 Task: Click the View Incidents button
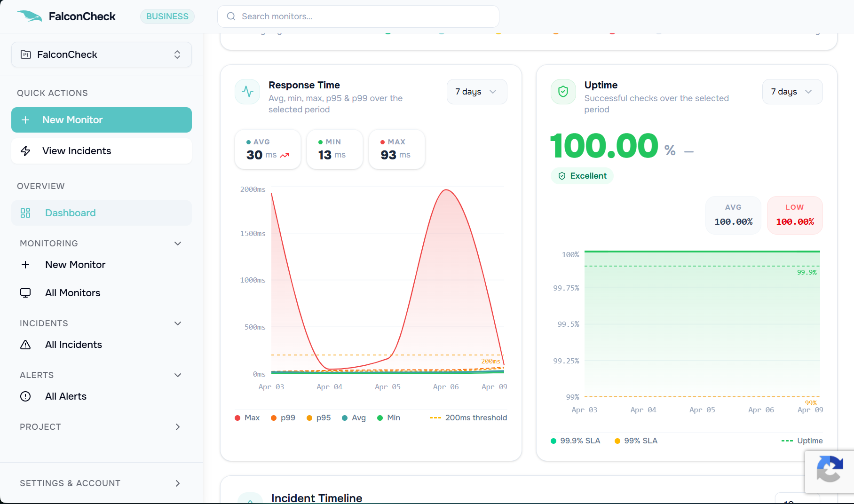102,151
